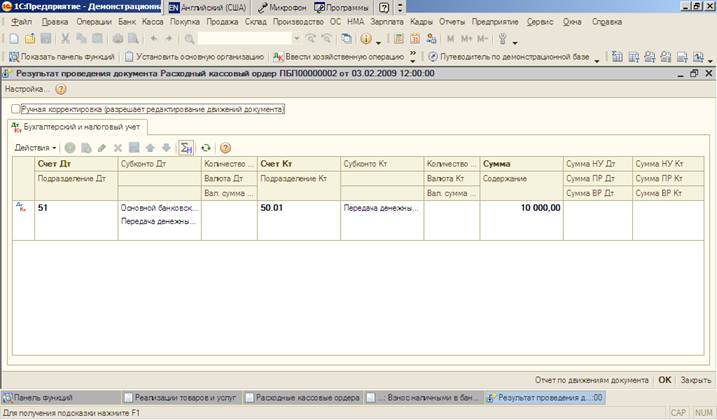Screen dimensions: 717x420
Task: Expand hidden toolbar items chevron
Action: [412, 57]
